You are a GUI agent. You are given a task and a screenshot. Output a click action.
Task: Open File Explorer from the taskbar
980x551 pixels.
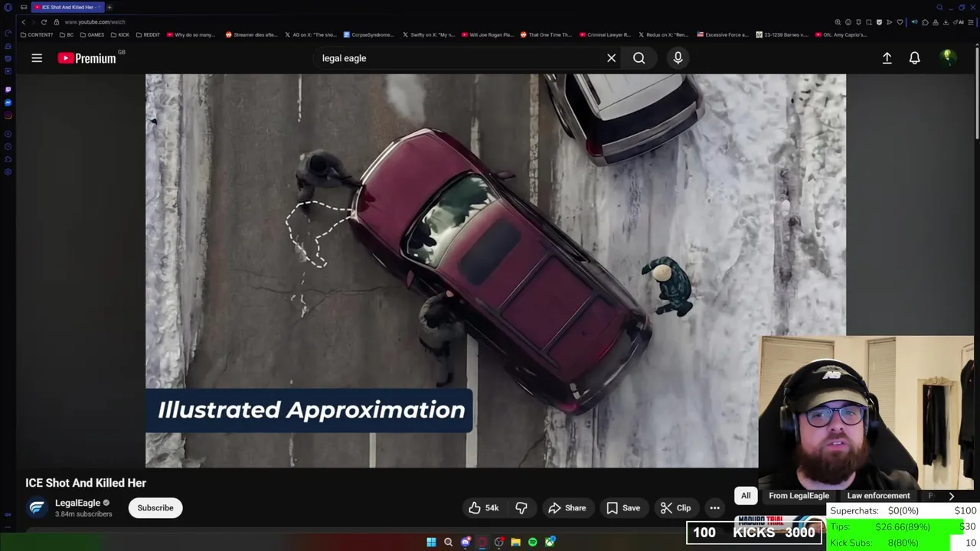pos(515,542)
